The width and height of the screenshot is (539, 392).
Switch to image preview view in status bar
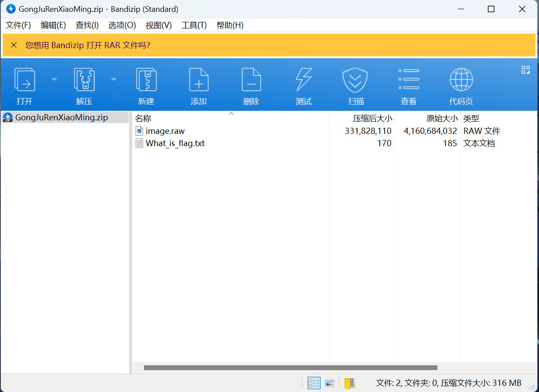pos(330,383)
